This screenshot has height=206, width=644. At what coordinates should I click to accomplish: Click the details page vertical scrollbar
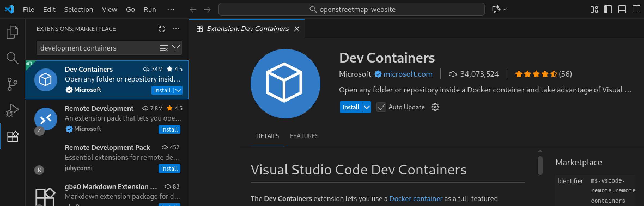[540, 165]
